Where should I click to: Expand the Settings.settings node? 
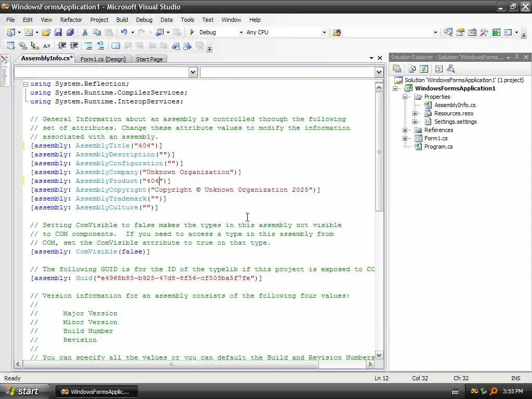point(415,122)
